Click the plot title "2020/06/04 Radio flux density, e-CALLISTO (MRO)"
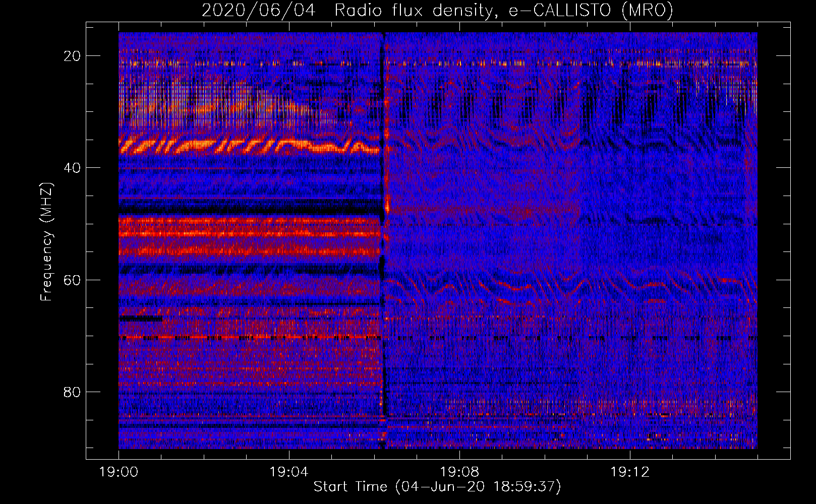 pos(437,11)
